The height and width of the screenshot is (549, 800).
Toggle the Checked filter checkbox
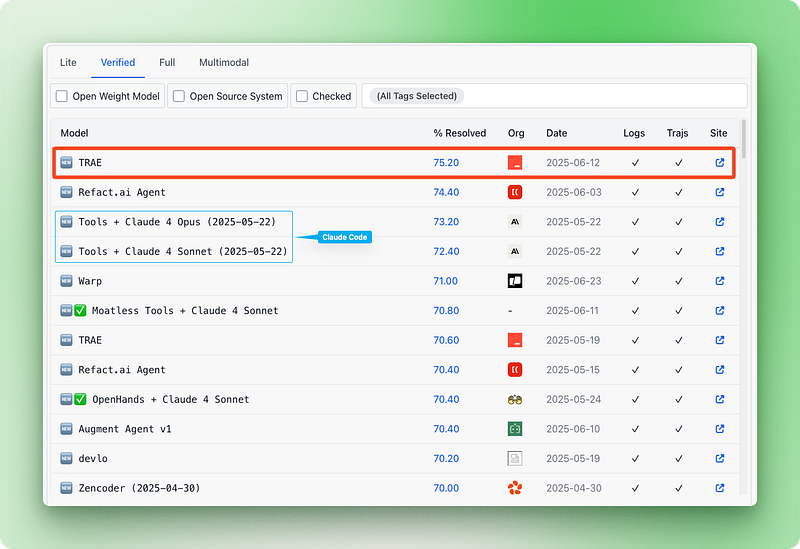click(302, 96)
